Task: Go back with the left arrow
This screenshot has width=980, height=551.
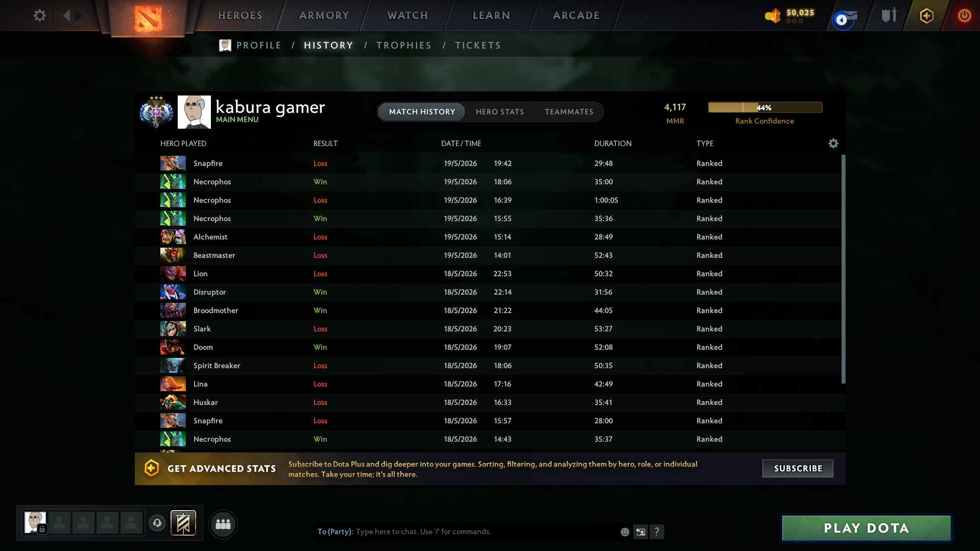Action: click(66, 15)
